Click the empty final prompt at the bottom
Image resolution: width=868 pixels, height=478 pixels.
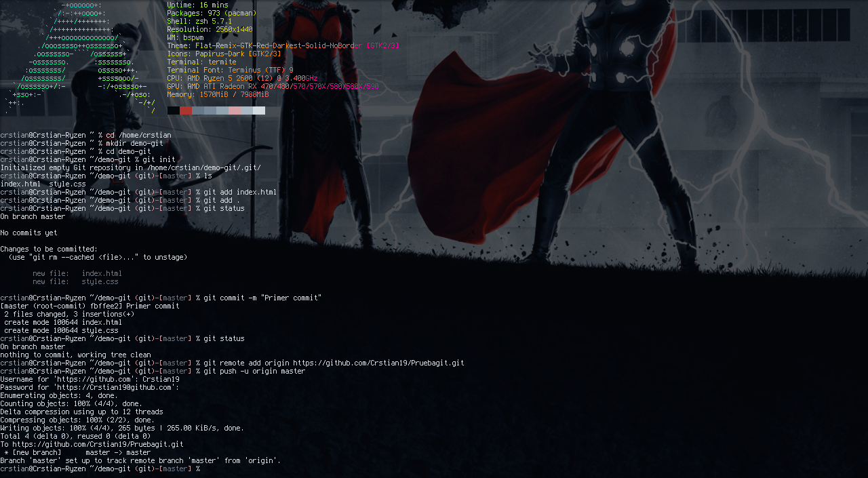(100, 469)
